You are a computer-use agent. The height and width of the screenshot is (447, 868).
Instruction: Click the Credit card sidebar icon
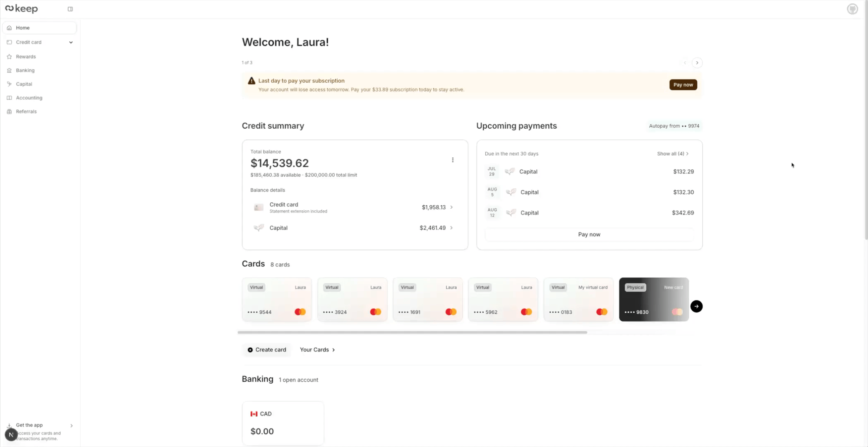coord(9,42)
